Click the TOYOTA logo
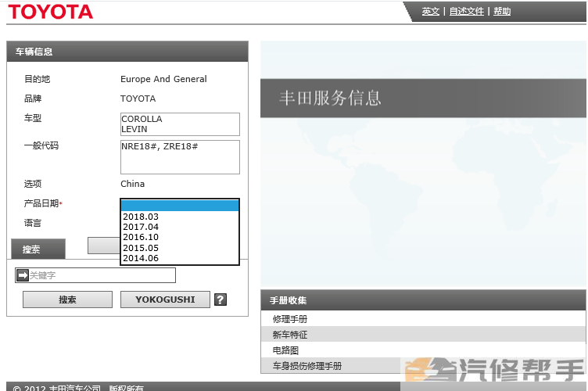The height and width of the screenshot is (391, 588). pyautogui.click(x=50, y=12)
